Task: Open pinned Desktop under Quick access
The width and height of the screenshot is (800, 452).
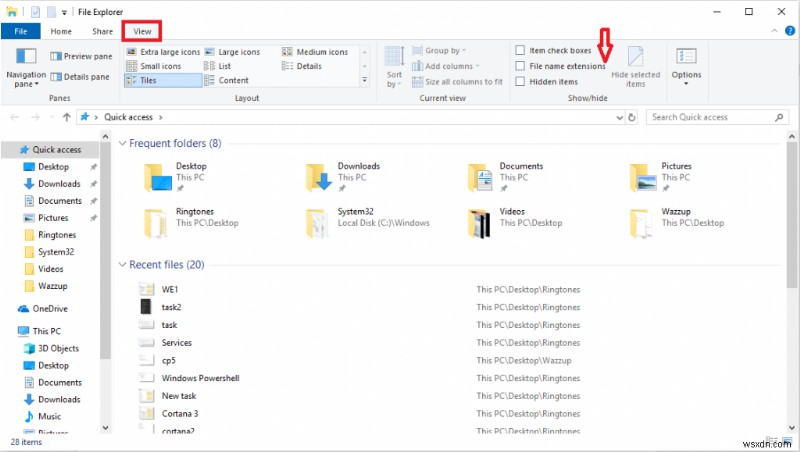Action: tap(53, 167)
